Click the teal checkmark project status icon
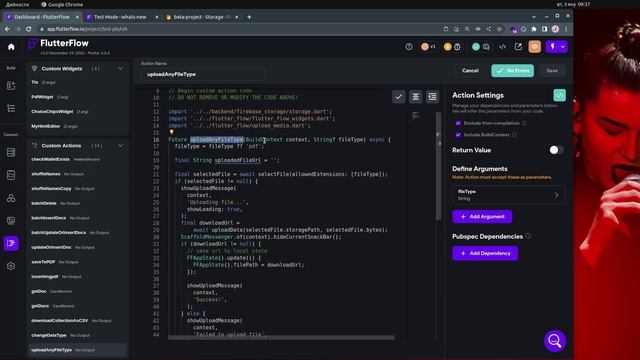The height and width of the screenshot is (360, 640). (x=476, y=47)
